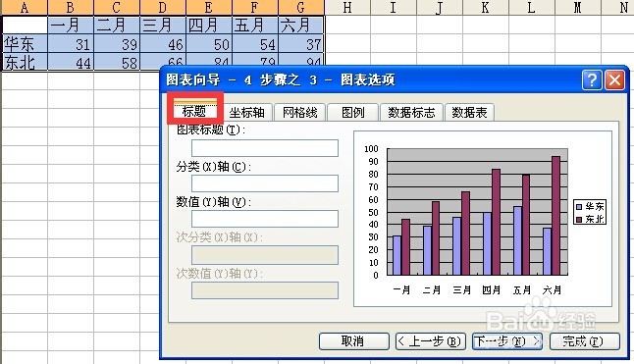Click the 上一步 back button
Image resolution: width=634 pixels, height=364 pixels.
click(x=430, y=341)
